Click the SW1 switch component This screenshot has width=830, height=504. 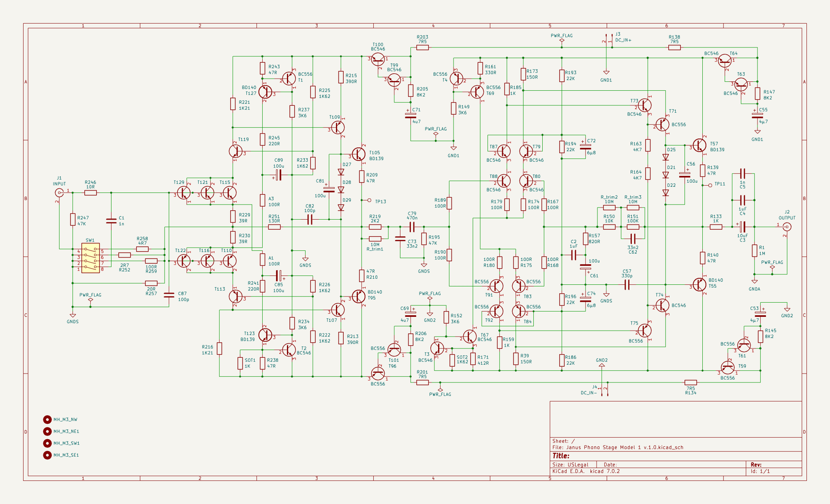(x=90, y=258)
